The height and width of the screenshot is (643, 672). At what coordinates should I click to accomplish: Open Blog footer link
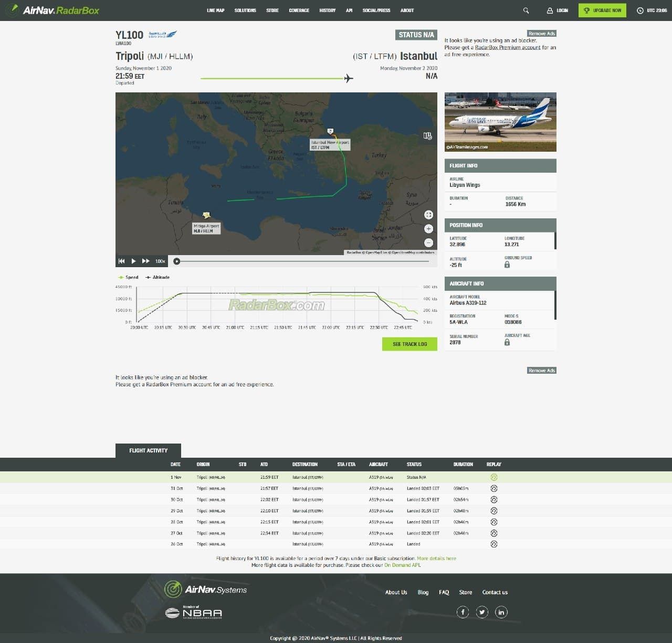(x=423, y=592)
